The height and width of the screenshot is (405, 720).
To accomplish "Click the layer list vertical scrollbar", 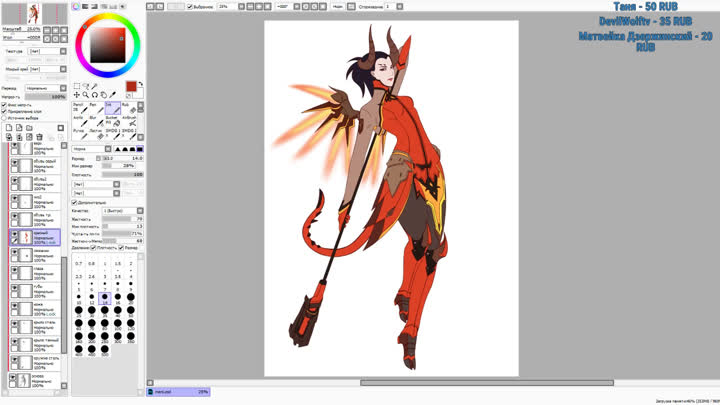I will click(64, 305).
